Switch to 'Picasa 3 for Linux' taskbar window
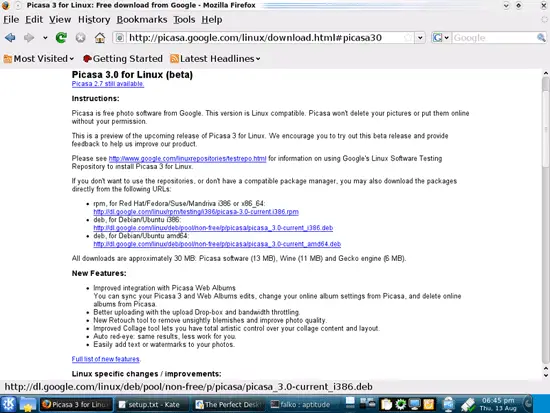Screen dimensions: 550x413 tap(76, 405)
